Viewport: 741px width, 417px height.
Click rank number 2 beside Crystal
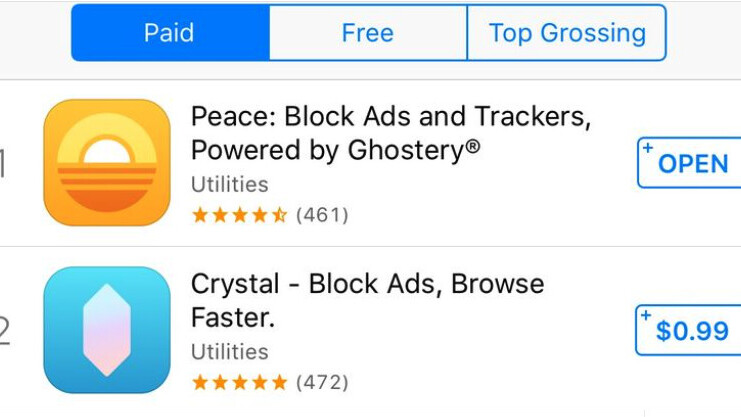4,329
